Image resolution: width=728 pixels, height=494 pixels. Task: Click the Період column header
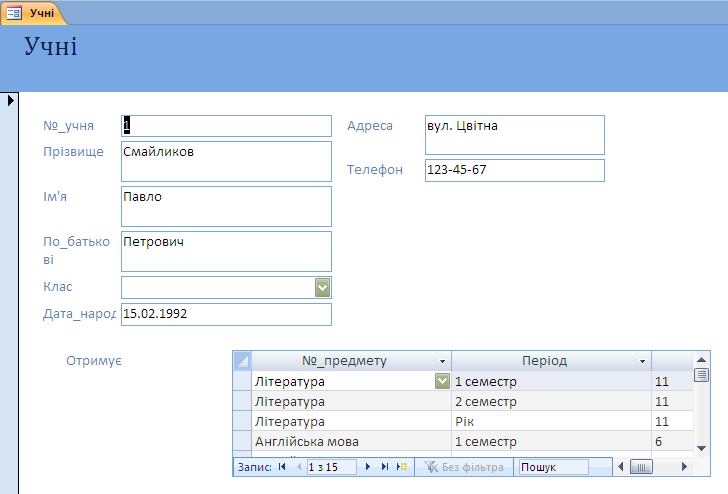tap(551, 361)
